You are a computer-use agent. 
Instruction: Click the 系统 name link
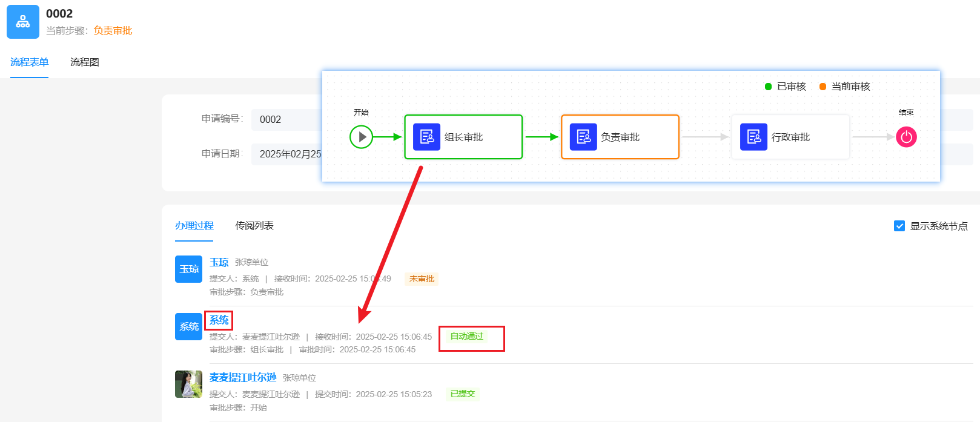(x=219, y=320)
